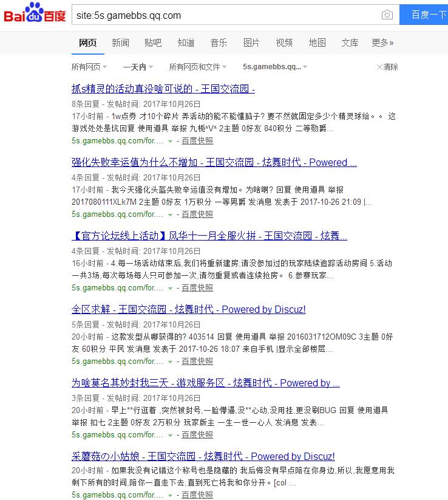Open the 文库 tab
This screenshot has width=448, height=500.
(350, 43)
